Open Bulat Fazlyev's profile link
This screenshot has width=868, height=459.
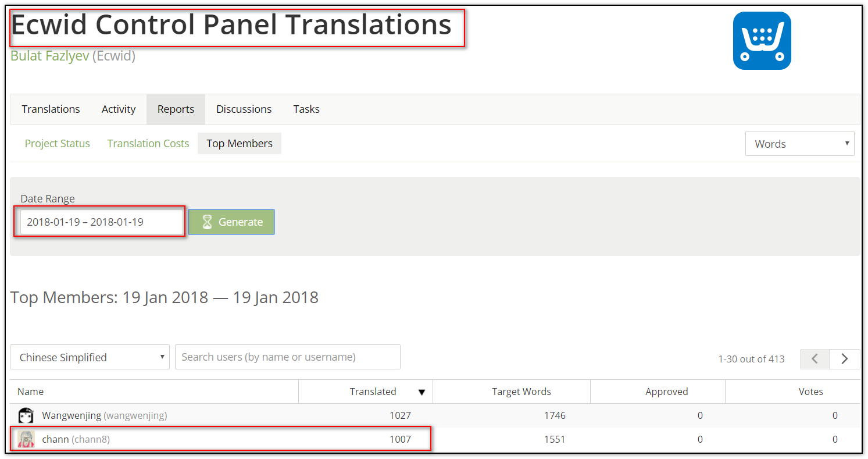tap(50, 56)
